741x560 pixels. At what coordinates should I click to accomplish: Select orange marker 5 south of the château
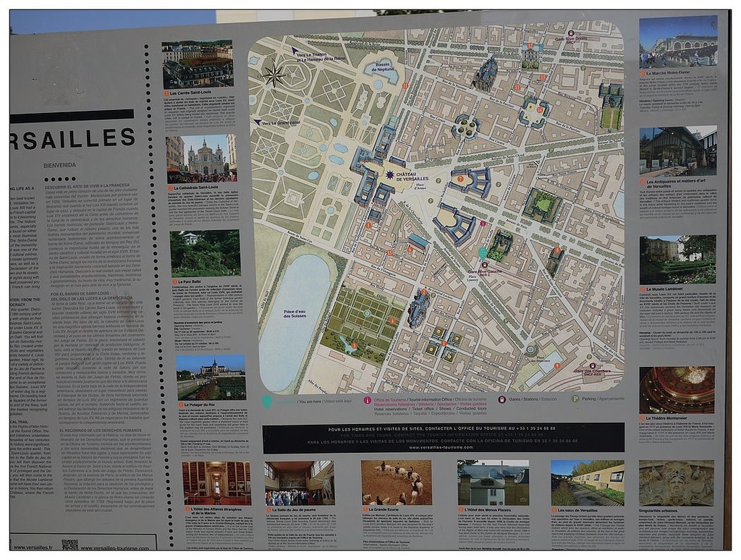pos(368,226)
